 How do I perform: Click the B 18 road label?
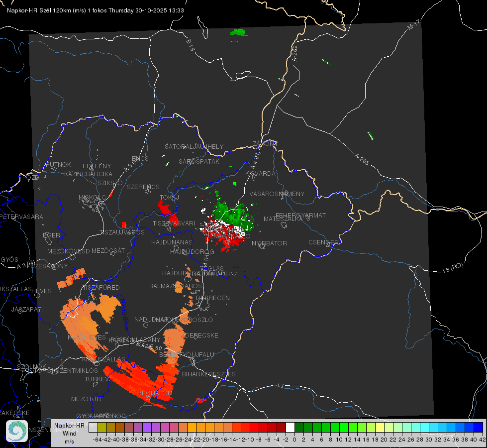[x=191, y=45]
